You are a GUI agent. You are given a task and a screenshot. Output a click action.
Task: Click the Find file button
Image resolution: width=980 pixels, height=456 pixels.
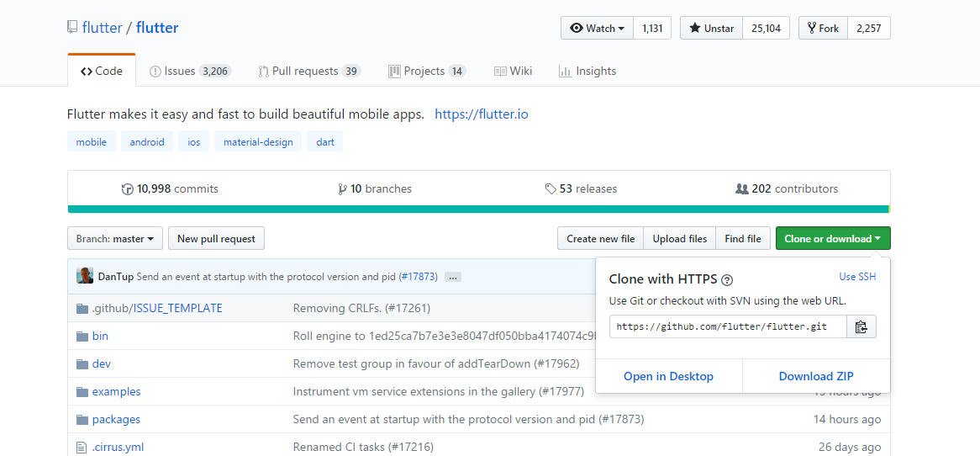pos(743,238)
